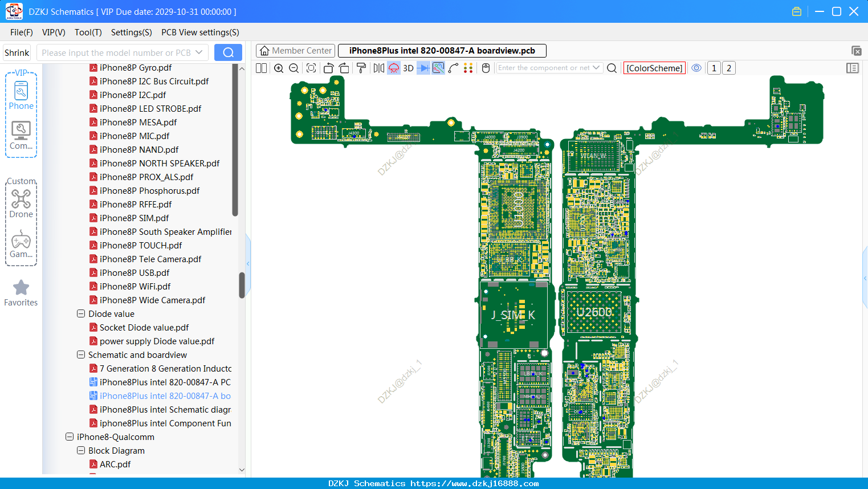Click the mouse settings icon

pyautogui.click(x=486, y=68)
